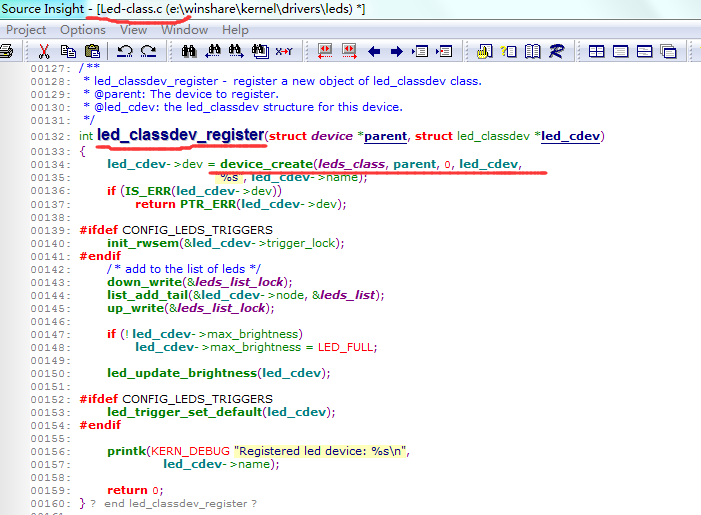Click down_write call on line 143
This screenshot has width=701, height=515.
pyautogui.click(x=144, y=282)
